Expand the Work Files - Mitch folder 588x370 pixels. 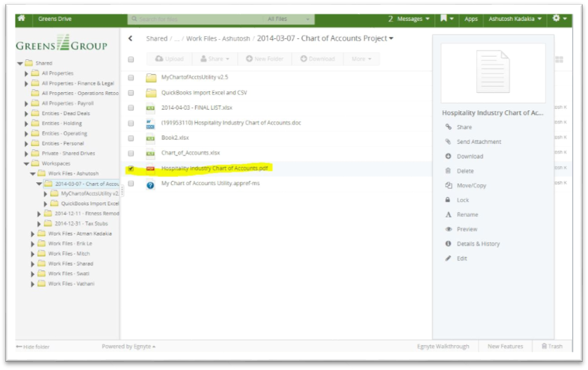[x=33, y=254]
